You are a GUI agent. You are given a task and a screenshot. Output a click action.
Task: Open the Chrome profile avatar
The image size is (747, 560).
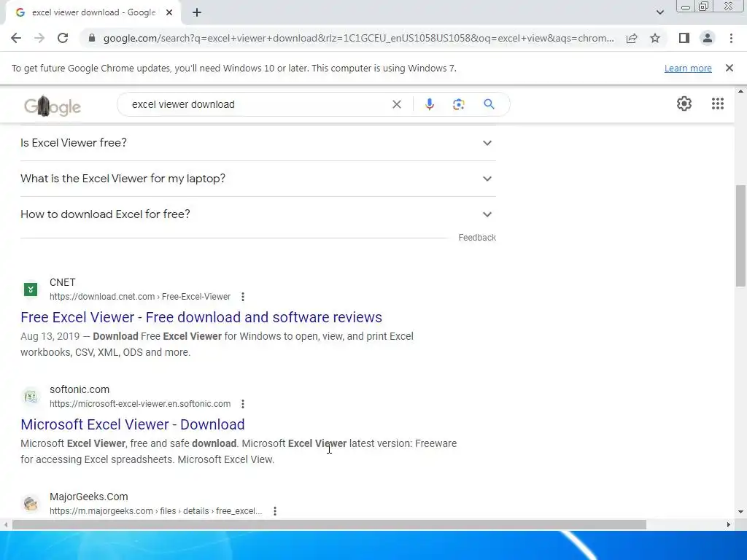click(708, 38)
